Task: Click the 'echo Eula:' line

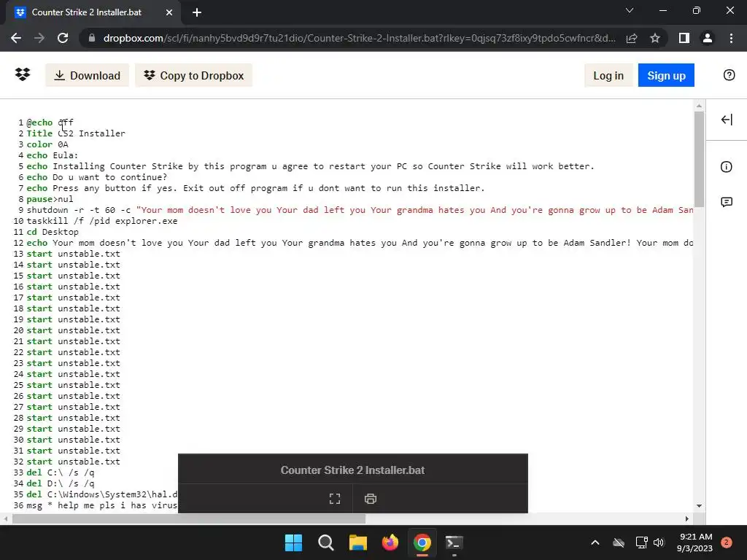Action: 53,155
